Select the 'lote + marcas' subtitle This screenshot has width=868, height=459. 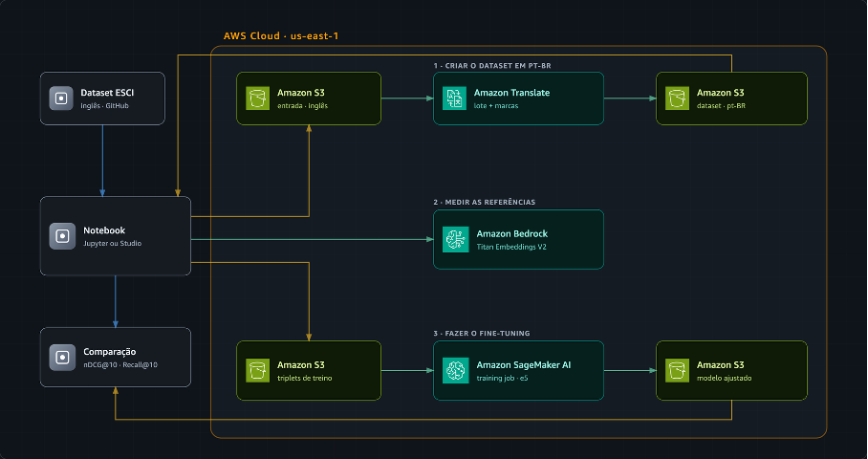click(496, 106)
